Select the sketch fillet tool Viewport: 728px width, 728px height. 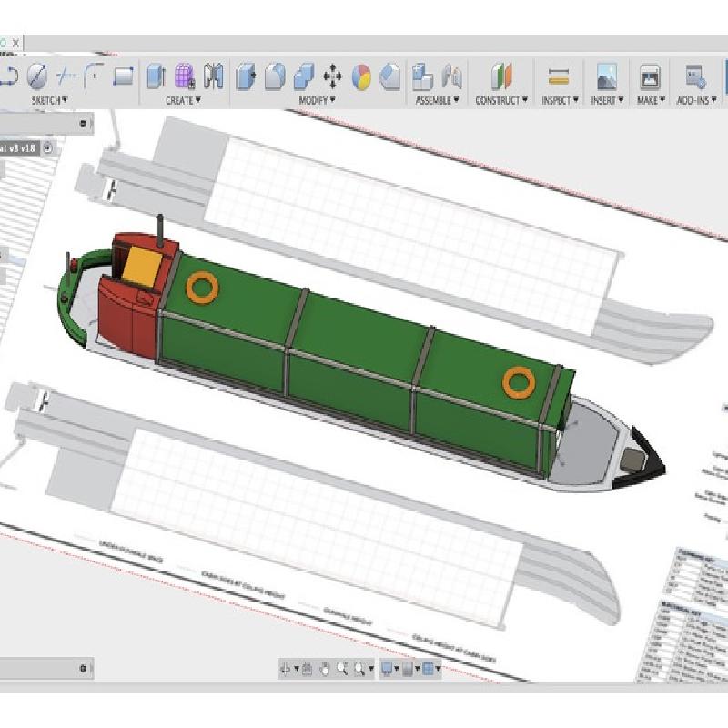tap(94, 76)
